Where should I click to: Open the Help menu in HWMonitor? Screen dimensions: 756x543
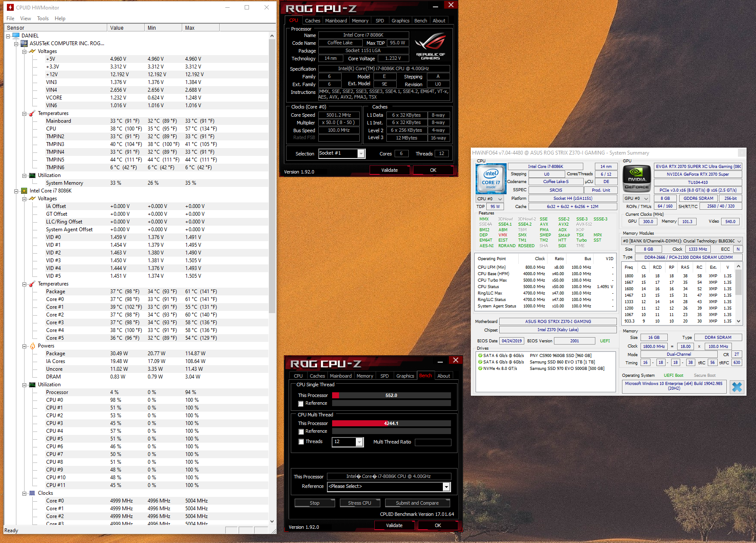60,19
